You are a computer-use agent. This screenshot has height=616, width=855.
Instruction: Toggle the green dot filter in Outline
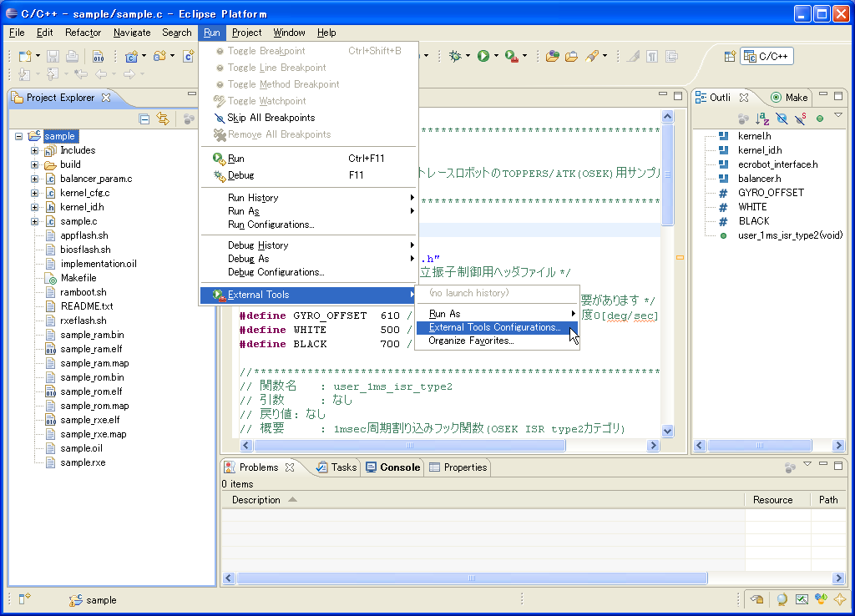point(820,119)
